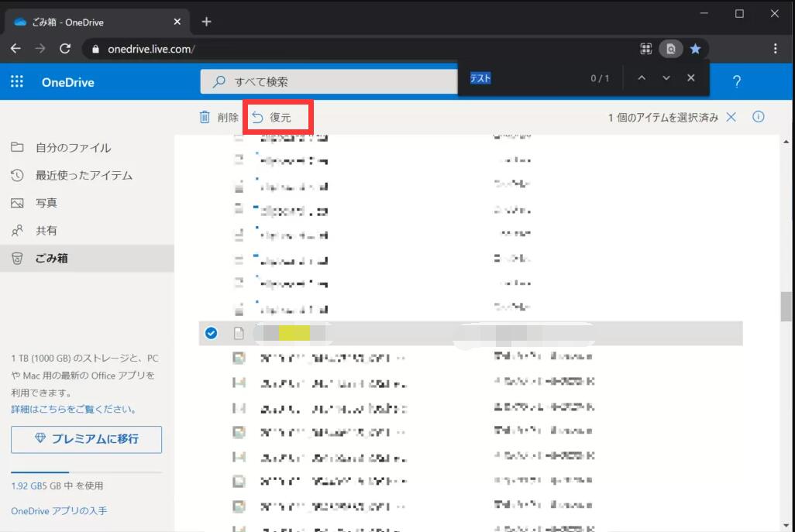Toggle the bookmark star in the address bar
795x532 pixels.
click(x=695, y=48)
